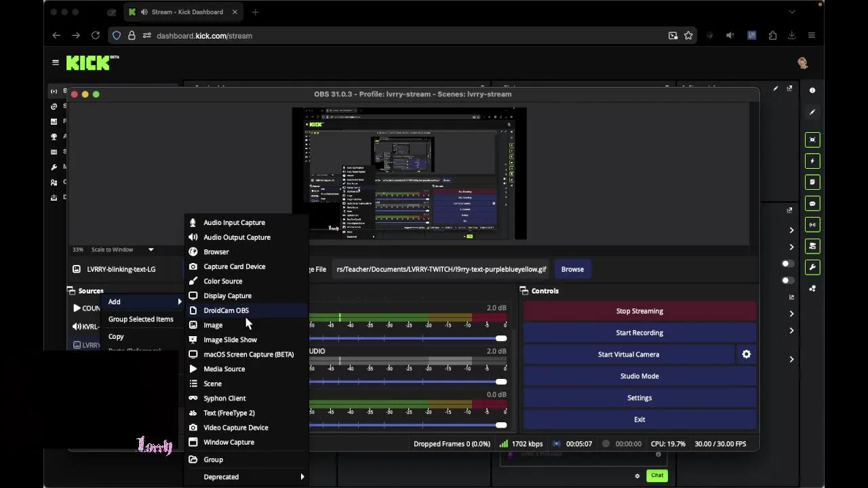Open the browser downloads icon
Viewport: 868px width, 488px height.
(791, 35)
